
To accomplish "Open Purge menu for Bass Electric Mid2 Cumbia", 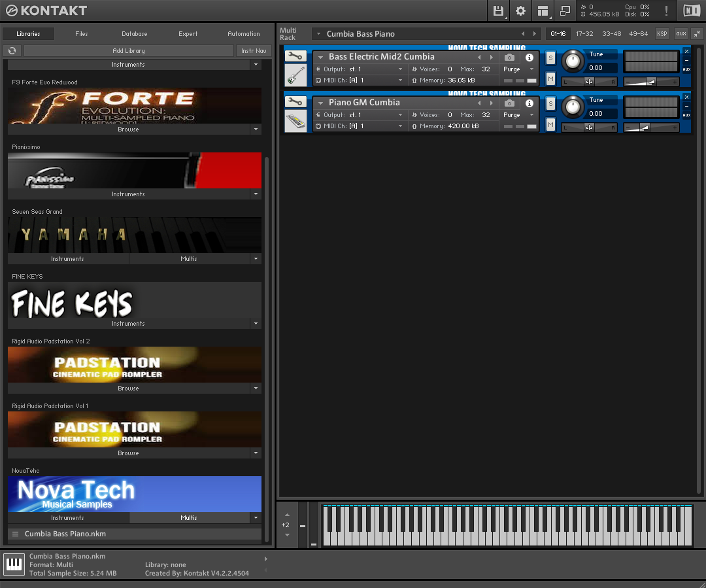I will [518, 69].
